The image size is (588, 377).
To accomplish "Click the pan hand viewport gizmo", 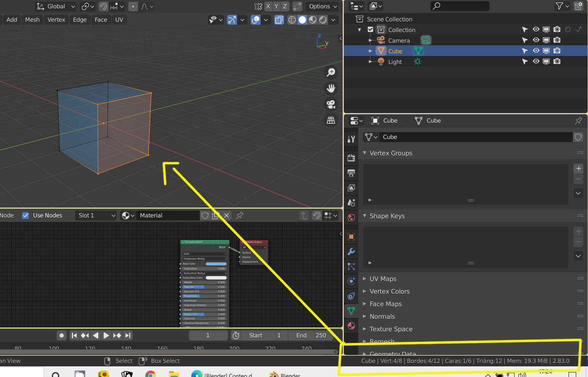I will click(x=331, y=88).
